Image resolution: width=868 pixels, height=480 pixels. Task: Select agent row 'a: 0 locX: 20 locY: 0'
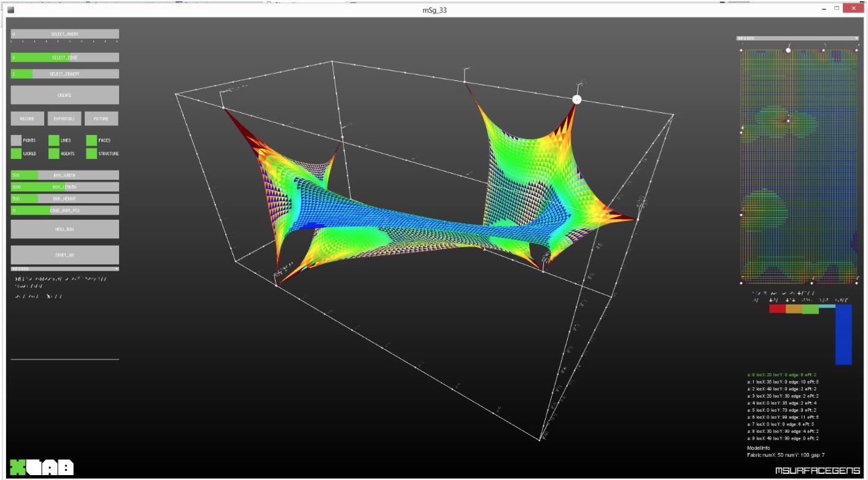pyautogui.click(x=782, y=374)
